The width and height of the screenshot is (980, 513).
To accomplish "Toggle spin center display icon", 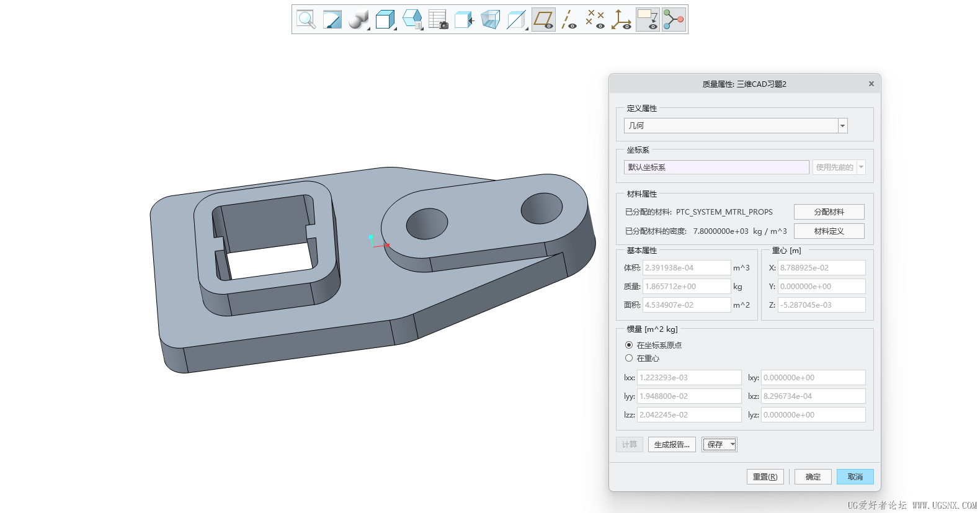I will (x=674, y=19).
